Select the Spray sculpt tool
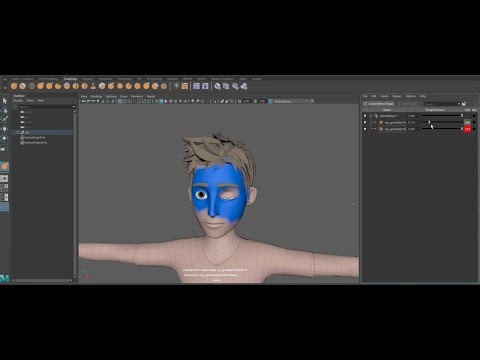This screenshot has width=480, height=360. (76, 86)
